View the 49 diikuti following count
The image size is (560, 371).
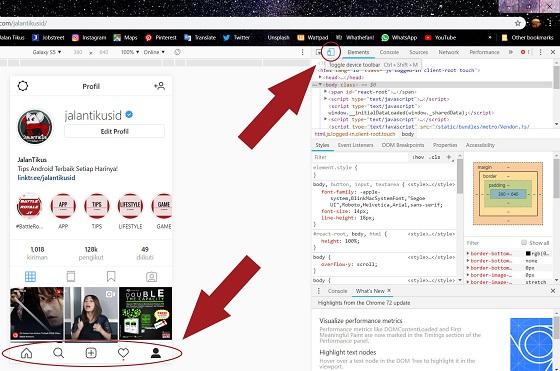click(145, 253)
